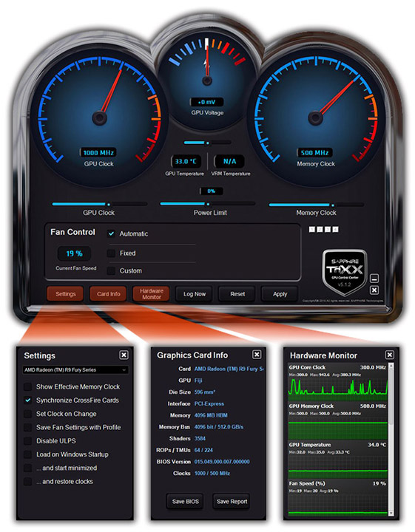Click the 33.0 °C GPU temperature readout
Image resolution: width=415 pixels, height=532 pixels.
click(x=186, y=162)
